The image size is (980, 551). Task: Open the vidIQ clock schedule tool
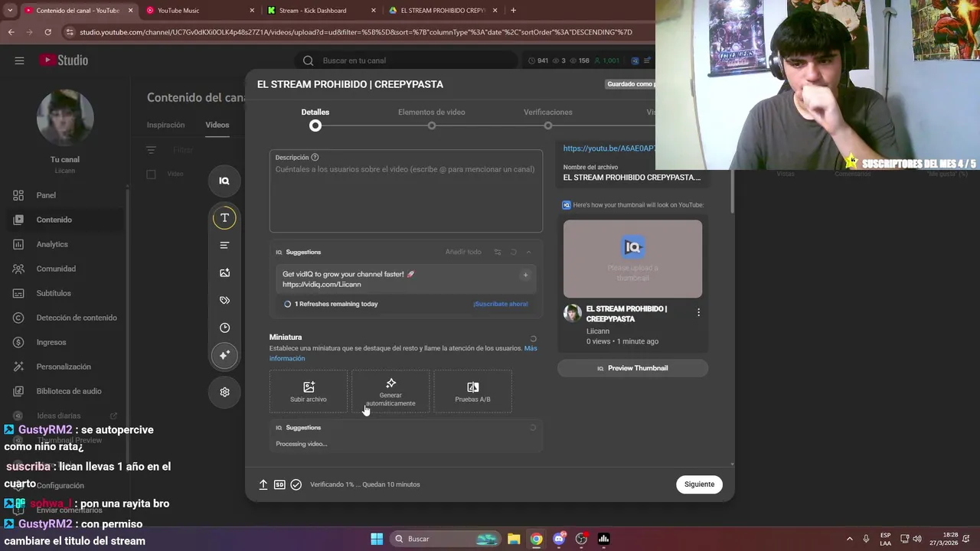[224, 328]
